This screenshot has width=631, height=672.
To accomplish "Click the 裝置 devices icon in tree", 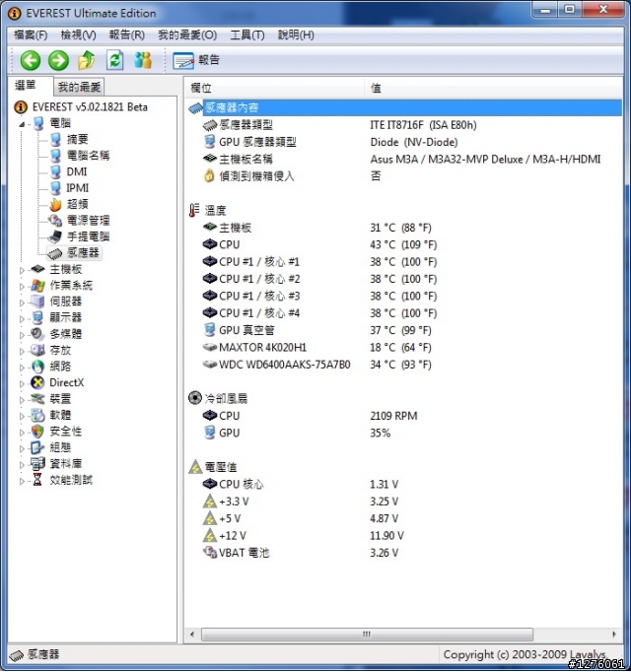I will (x=37, y=399).
